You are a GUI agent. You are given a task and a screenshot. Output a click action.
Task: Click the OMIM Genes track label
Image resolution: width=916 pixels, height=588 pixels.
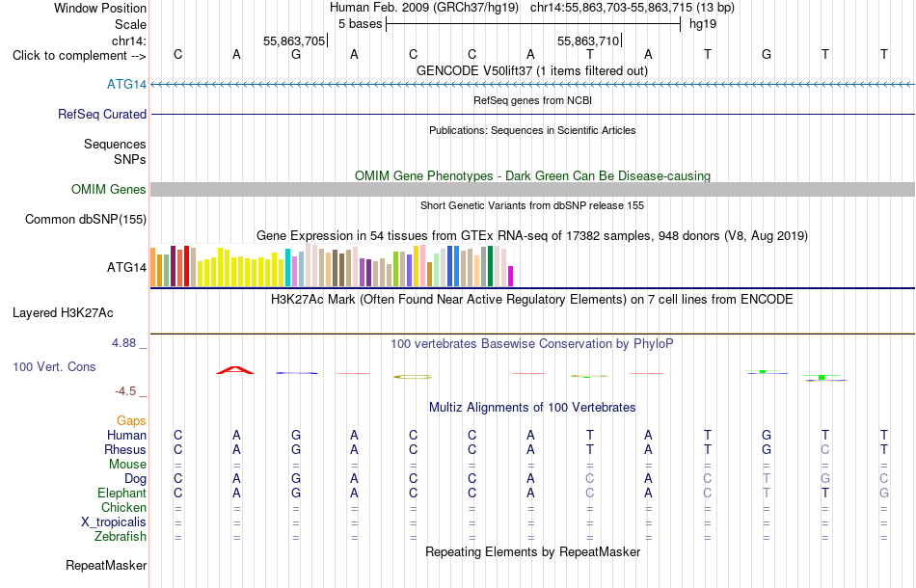tap(108, 190)
